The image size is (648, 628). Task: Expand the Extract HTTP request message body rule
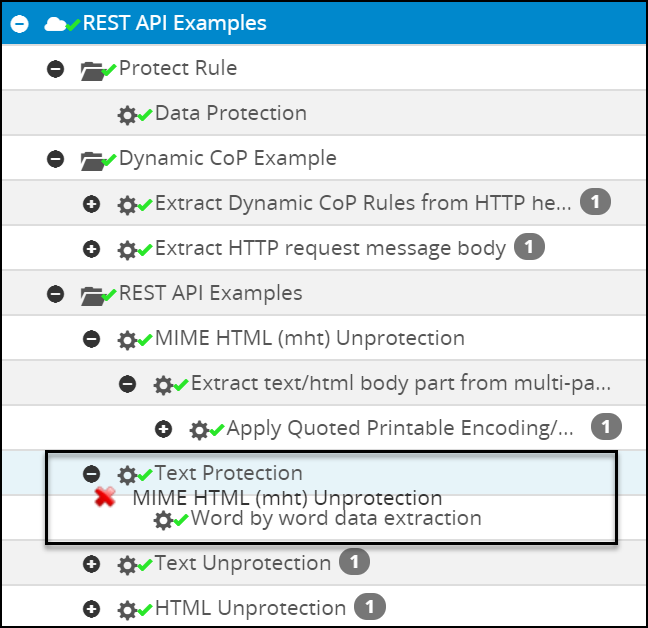(x=91, y=249)
